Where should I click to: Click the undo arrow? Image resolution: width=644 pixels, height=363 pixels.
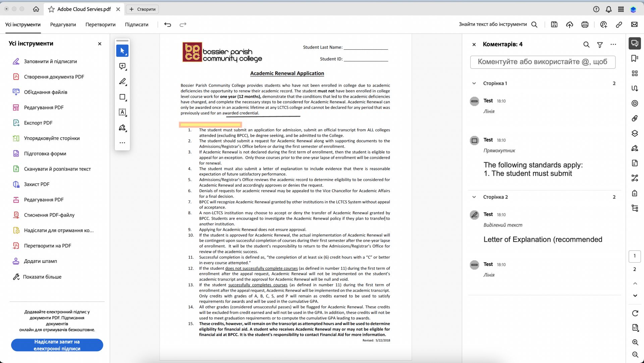(x=167, y=25)
